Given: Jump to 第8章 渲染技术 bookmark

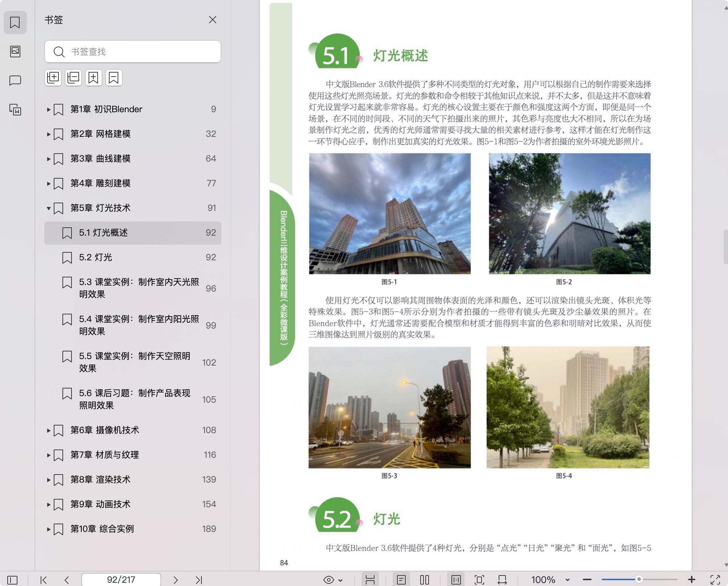Looking at the screenshot, I should tap(133, 480).
